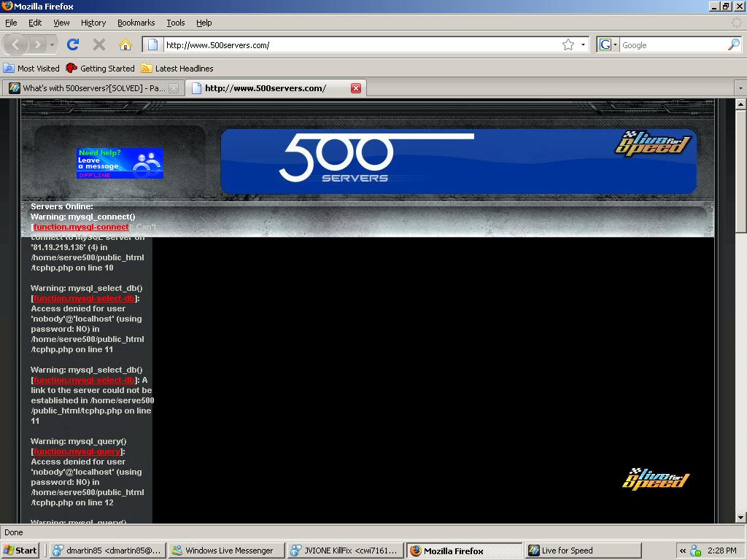Select the Mozilla Firefox taskbar button

point(465,551)
